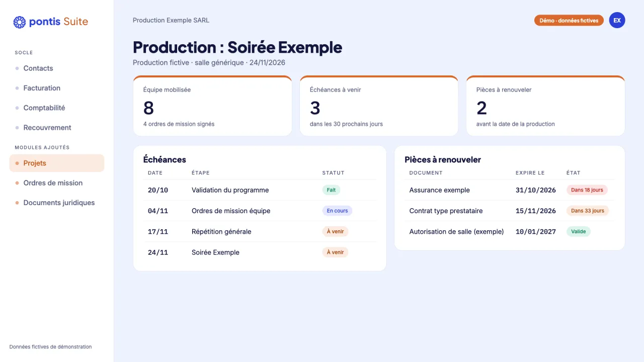Viewport: 644px width, 362px height.
Task: Click expiry date 10/01/2027
Action: pos(536,232)
